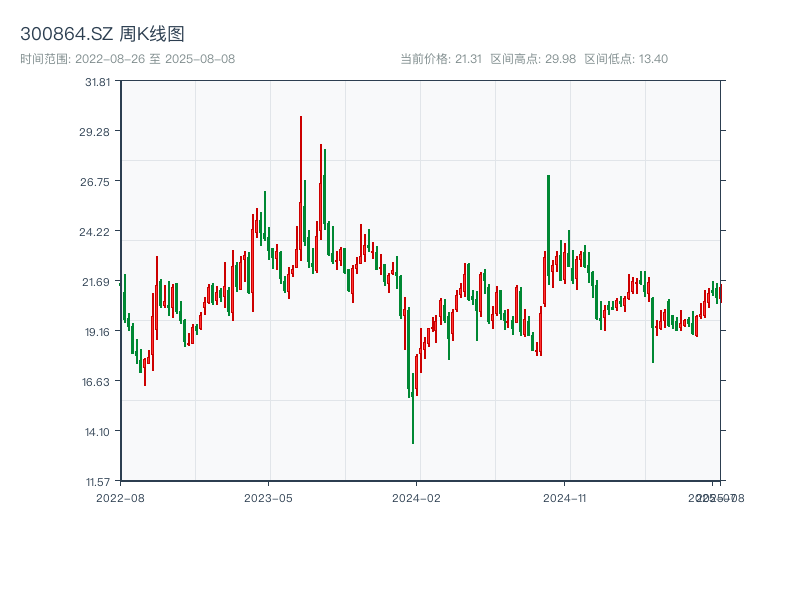Viewport: 800px width, 600px height.
Task: Click the 11.57 y-axis label
Action: [x=96, y=482]
